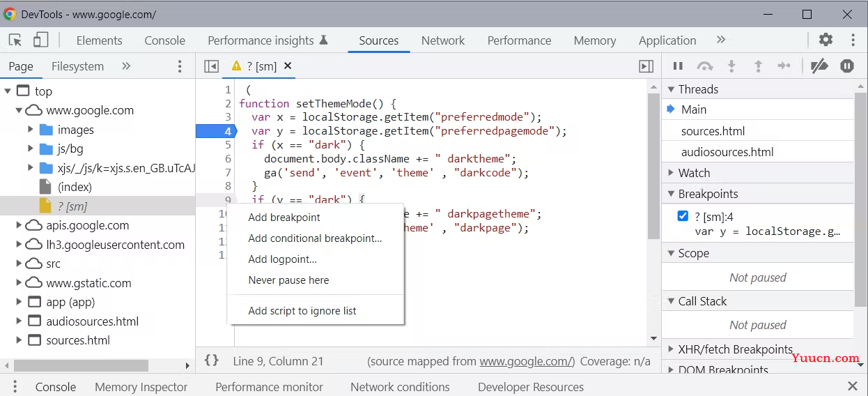This screenshot has width=868, height=396.
Task: Expand lh3.googleusercontent.com domain
Action: point(19,245)
